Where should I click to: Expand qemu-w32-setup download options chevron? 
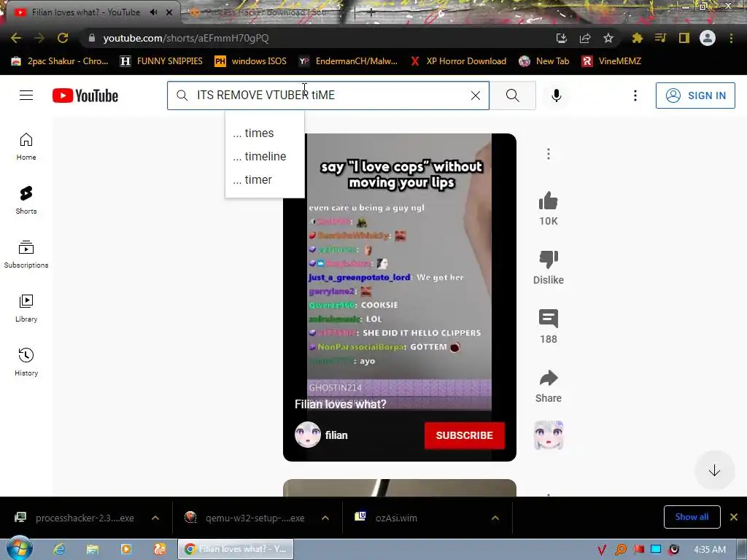[325, 518]
